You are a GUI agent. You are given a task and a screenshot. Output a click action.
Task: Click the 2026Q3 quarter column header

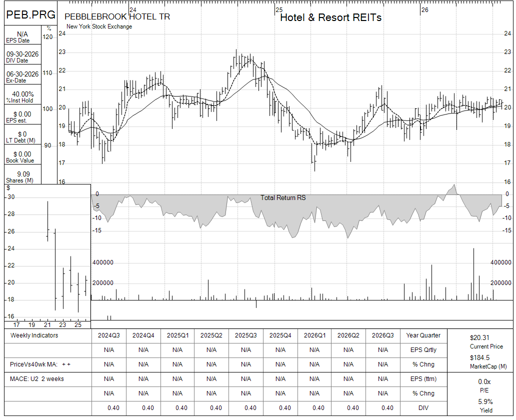[382, 335]
